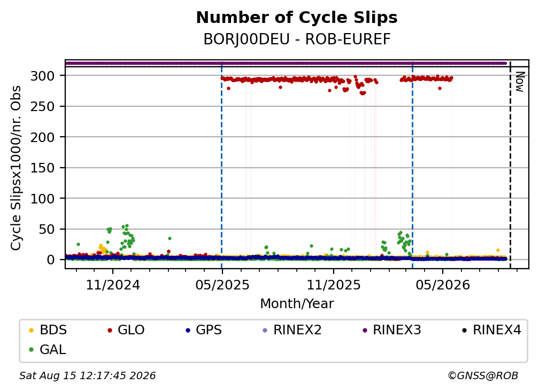Click the BDS yellow legend marker
539x392 pixels.
[31, 331]
